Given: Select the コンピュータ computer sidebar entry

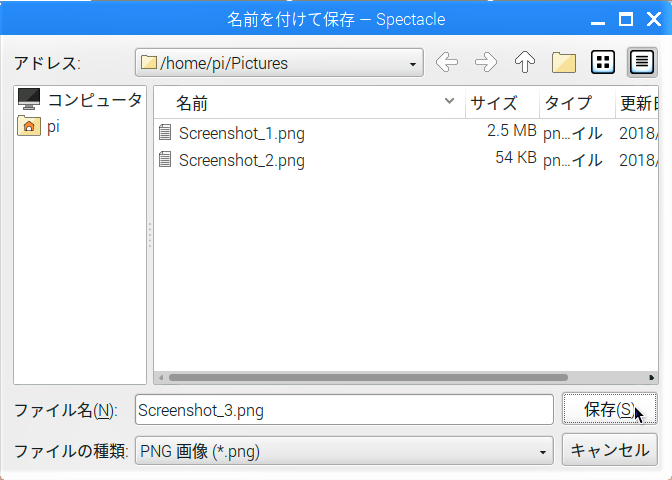Looking at the screenshot, I should pos(80,99).
